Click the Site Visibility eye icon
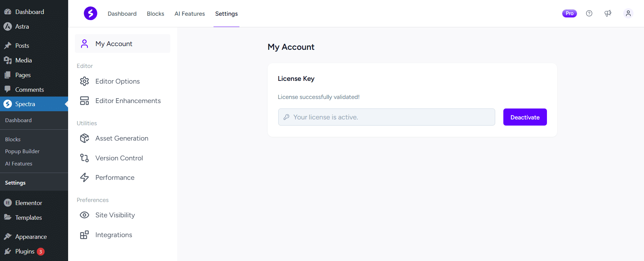 point(84,215)
